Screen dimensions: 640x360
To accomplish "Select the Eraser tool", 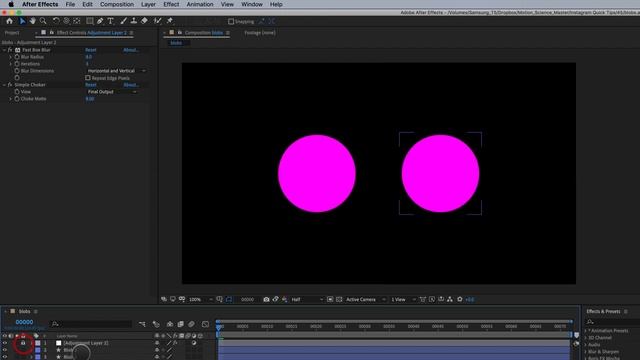I will pyautogui.click(x=144, y=21).
